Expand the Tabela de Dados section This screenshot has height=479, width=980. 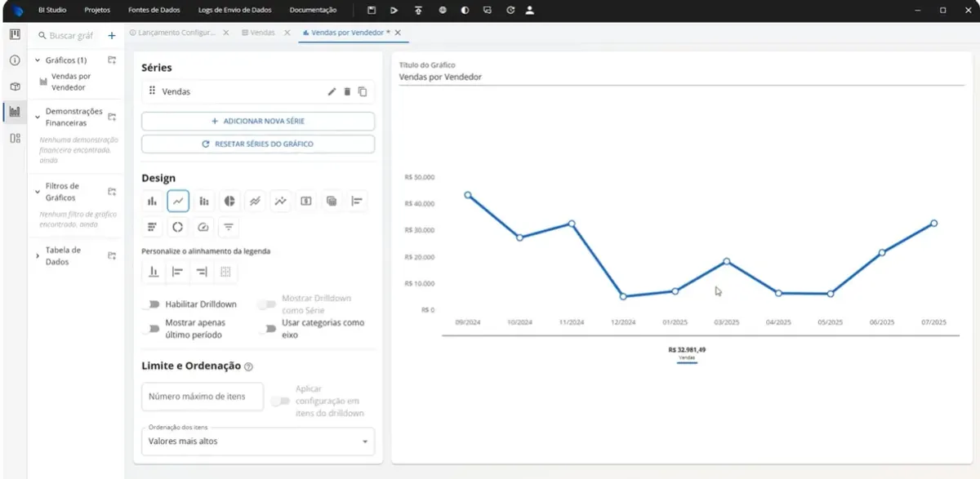38,255
